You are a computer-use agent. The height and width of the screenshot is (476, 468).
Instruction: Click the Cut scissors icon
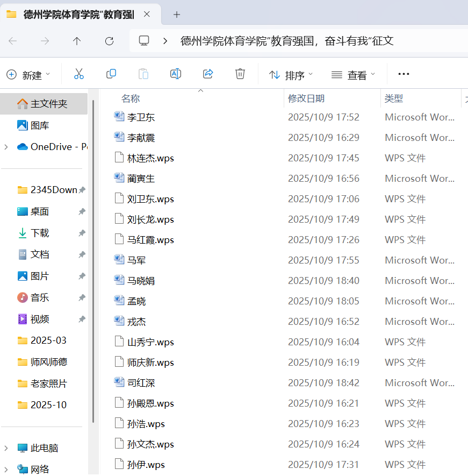coord(79,74)
